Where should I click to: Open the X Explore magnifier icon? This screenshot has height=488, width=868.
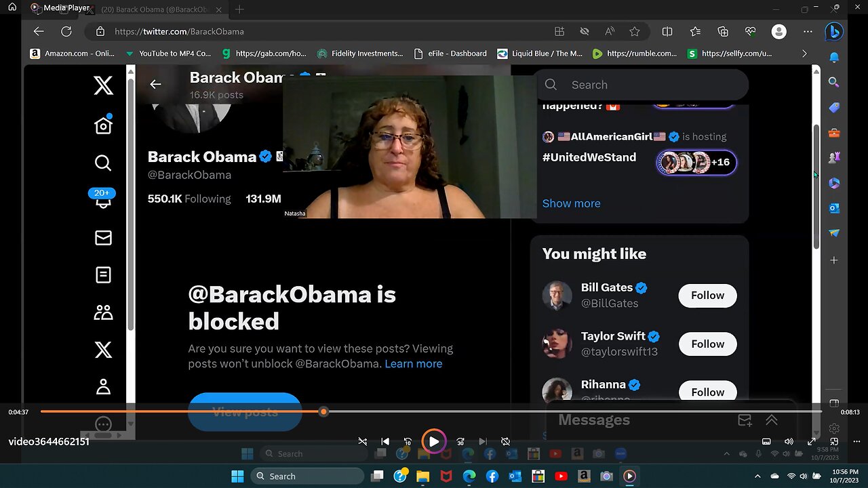[x=103, y=163]
